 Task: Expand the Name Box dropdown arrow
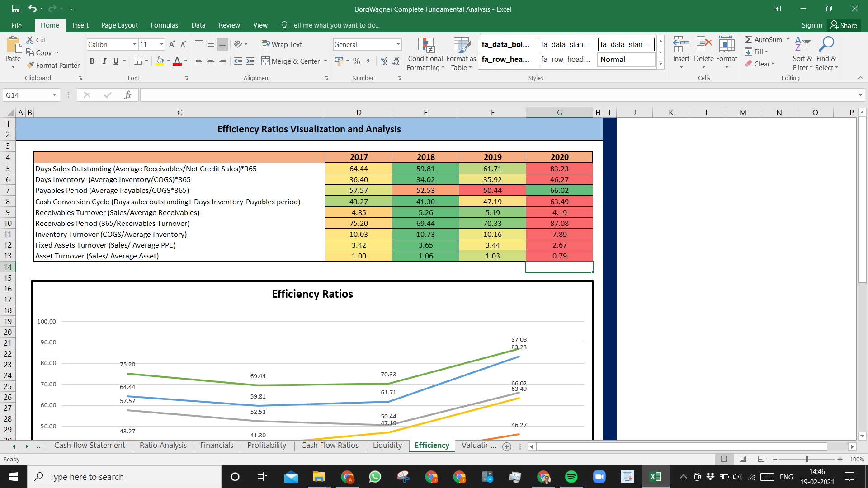click(54, 95)
